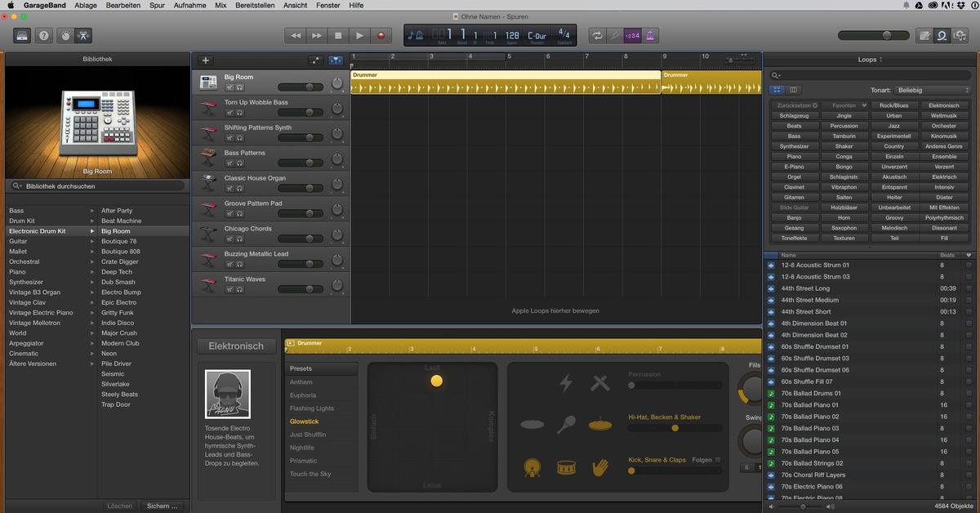
Task: Open the Bearbeiten menu
Action: point(123,5)
